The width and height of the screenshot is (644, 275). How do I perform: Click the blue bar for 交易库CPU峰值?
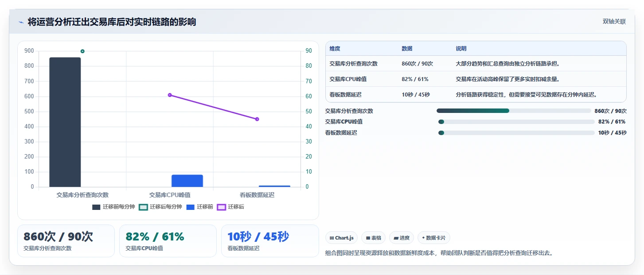(187, 181)
